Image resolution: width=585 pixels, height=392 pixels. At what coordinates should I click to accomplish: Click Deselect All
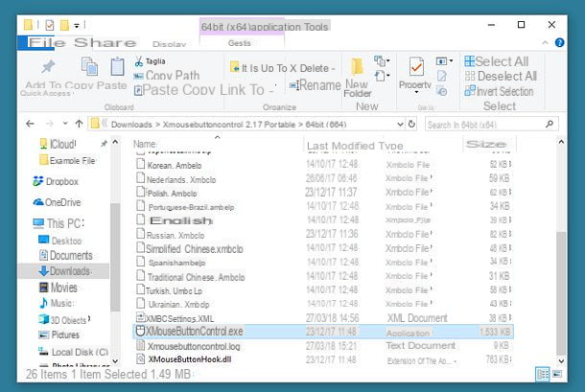(501, 76)
